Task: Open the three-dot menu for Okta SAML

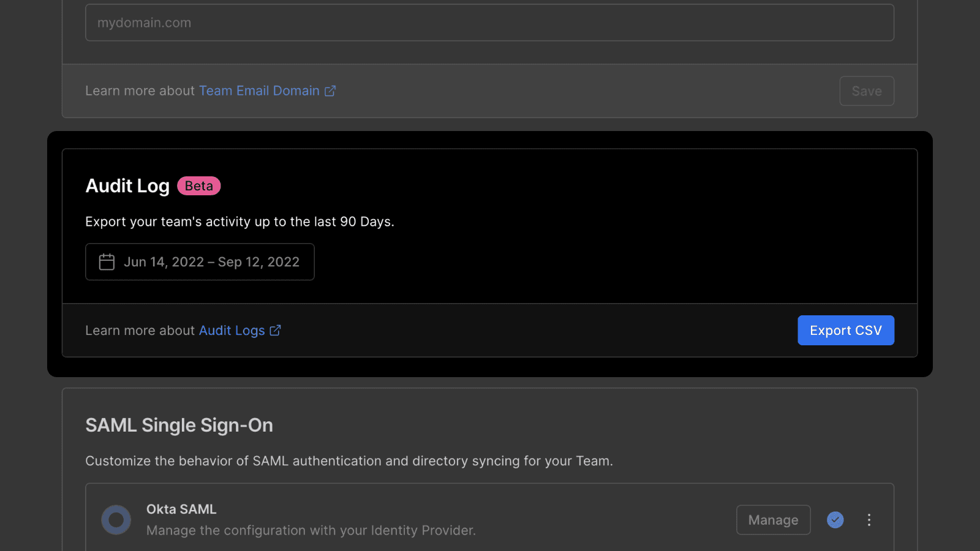Action: tap(869, 520)
